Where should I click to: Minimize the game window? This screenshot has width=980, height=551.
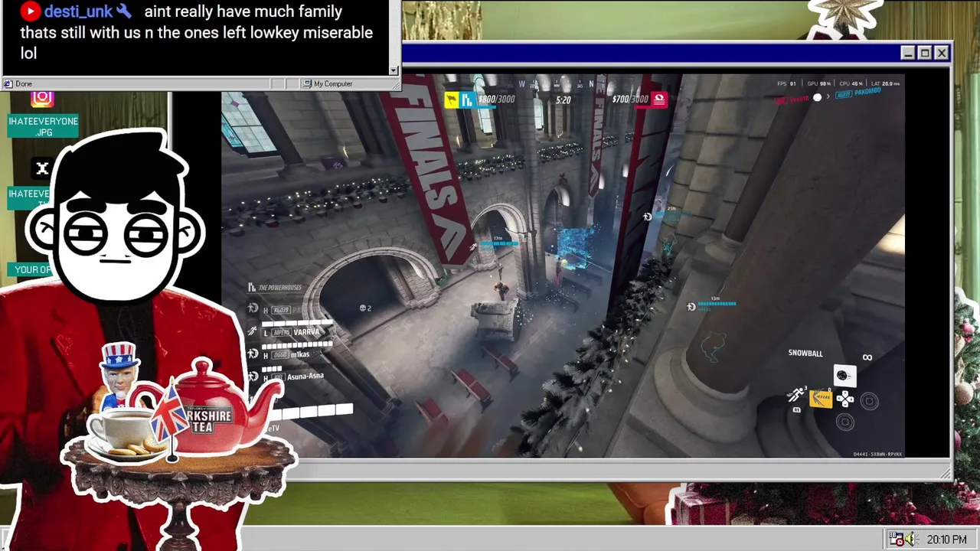908,53
